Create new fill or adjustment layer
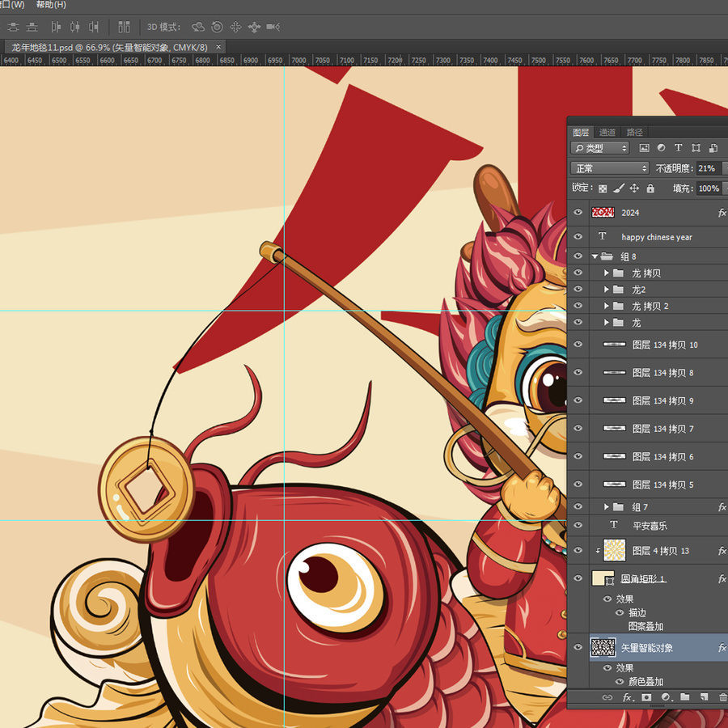728x728 pixels. coord(666,697)
